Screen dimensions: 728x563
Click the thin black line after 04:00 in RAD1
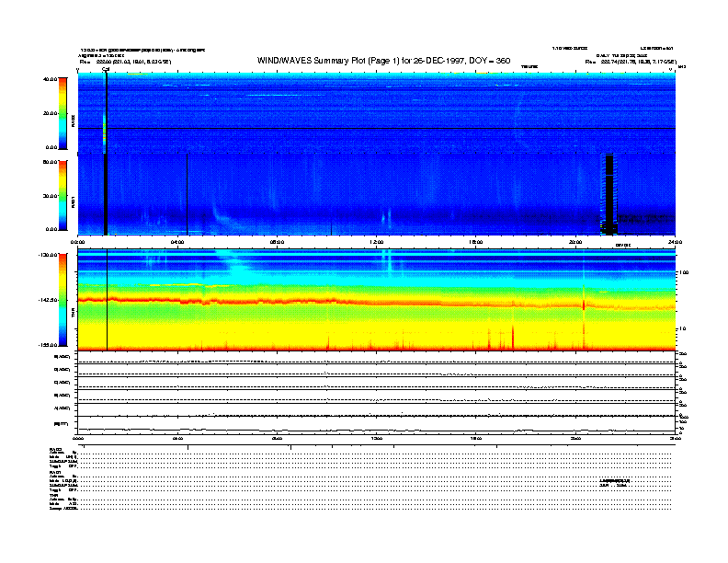coord(188,195)
